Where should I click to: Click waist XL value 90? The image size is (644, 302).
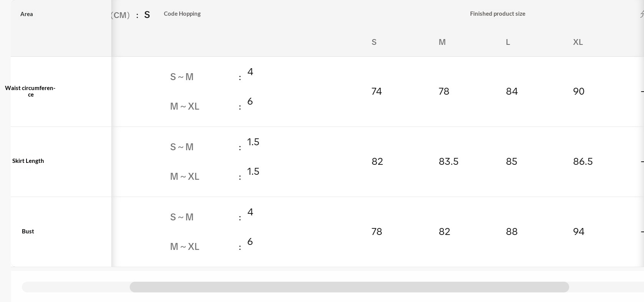coord(578,92)
